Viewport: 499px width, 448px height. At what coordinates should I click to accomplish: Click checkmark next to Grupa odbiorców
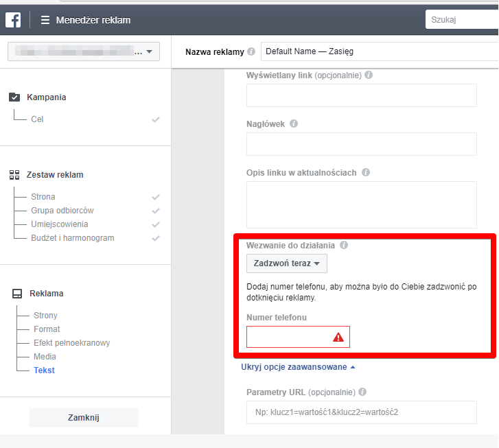click(156, 211)
